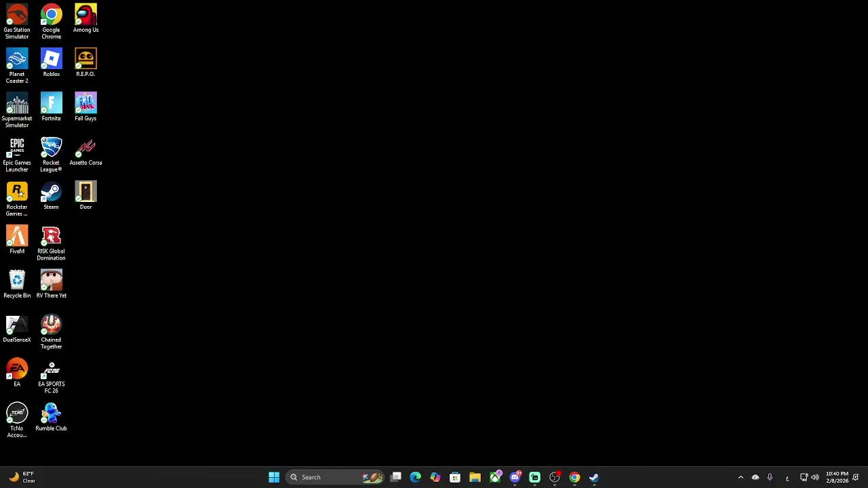
Task: Open Discord from the taskbar
Action: tap(515, 477)
